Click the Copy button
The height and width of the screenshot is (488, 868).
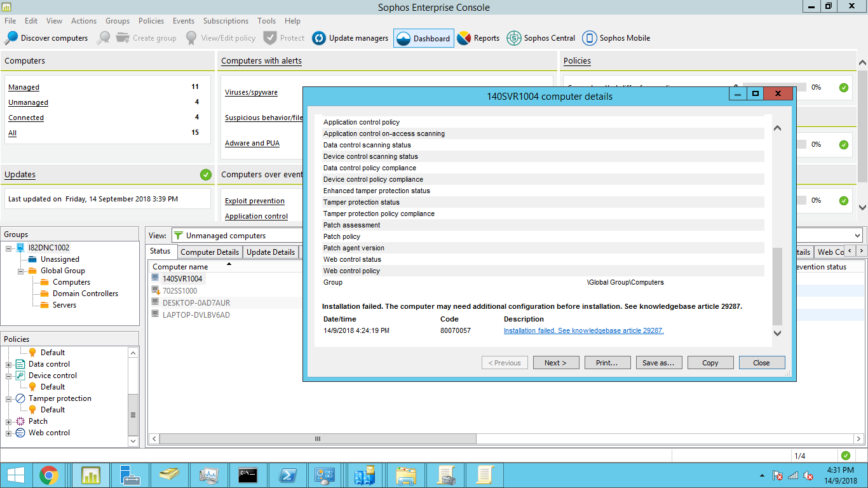tap(710, 363)
